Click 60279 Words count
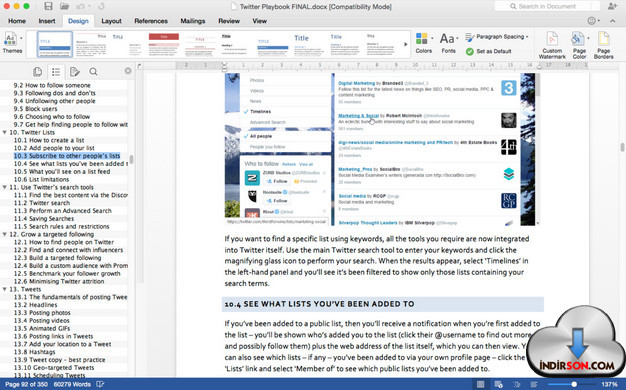 72,384
